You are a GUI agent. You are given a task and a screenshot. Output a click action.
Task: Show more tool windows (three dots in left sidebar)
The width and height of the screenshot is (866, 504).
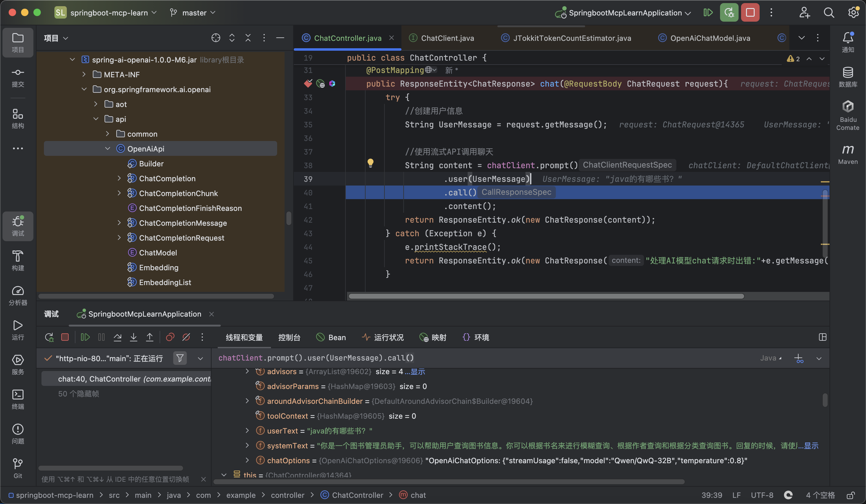18,148
